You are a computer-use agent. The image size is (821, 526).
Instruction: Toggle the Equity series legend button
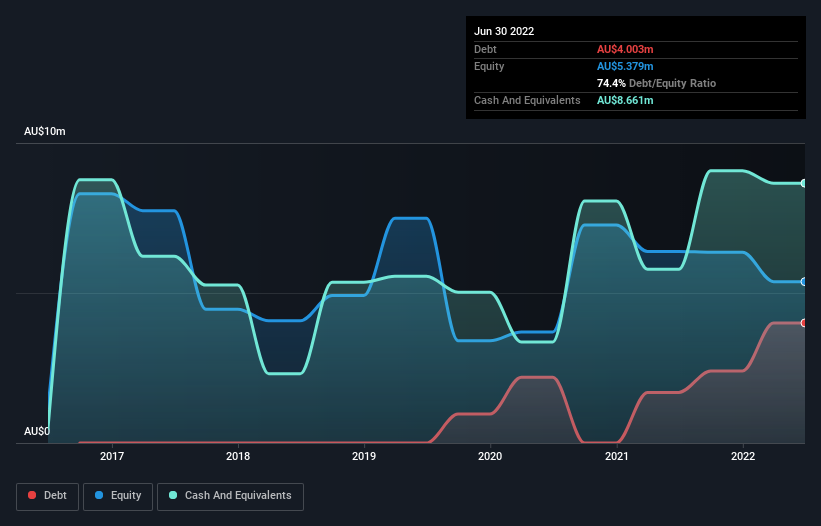tap(118, 496)
